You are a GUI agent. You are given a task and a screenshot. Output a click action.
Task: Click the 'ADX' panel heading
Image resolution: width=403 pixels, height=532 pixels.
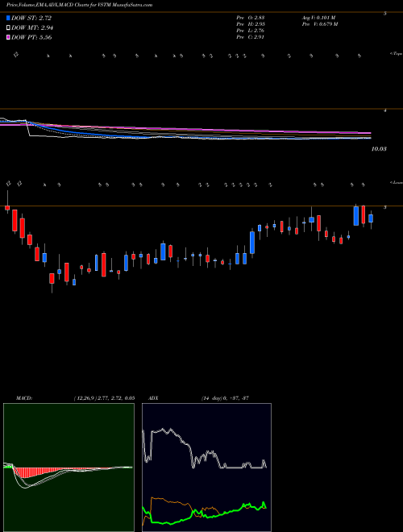153,398
